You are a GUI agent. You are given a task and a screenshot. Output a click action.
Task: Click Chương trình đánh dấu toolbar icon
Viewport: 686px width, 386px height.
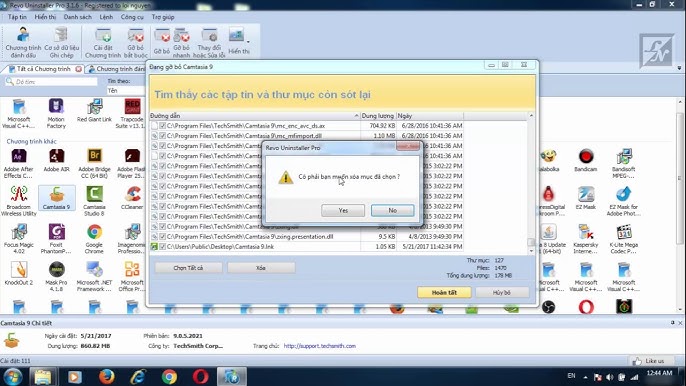click(23, 42)
